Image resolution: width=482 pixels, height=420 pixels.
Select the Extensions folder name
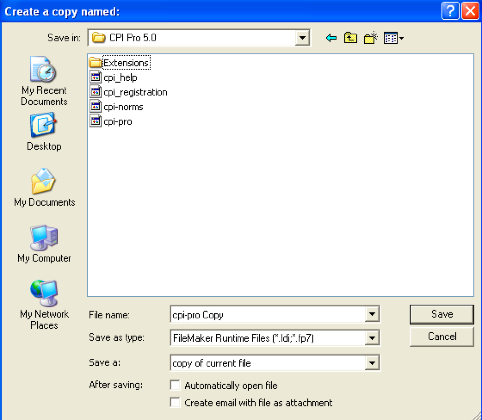pos(126,63)
